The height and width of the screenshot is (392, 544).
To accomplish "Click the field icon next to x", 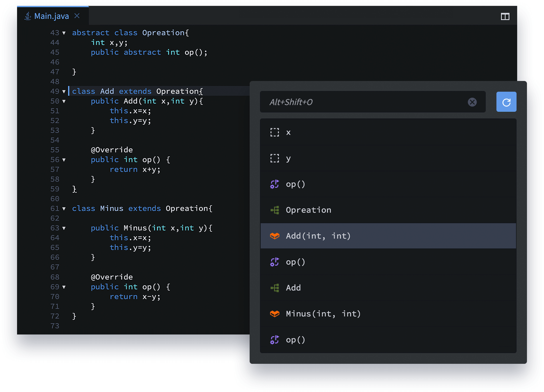I will (x=275, y=132).
